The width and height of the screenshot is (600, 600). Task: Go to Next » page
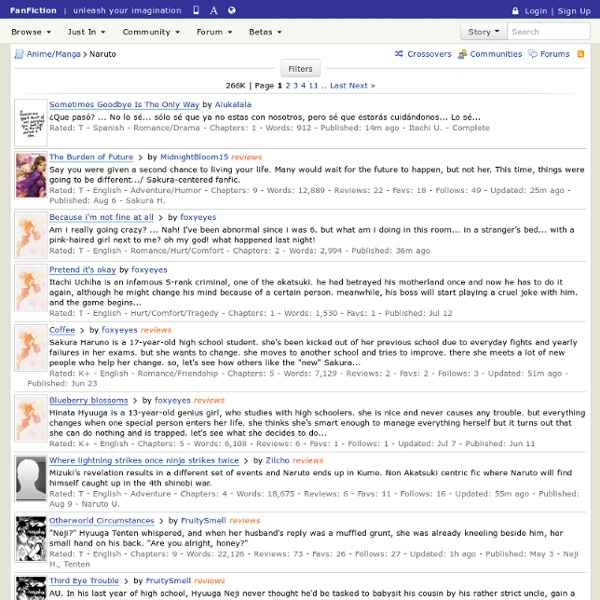tap(362, 86)
